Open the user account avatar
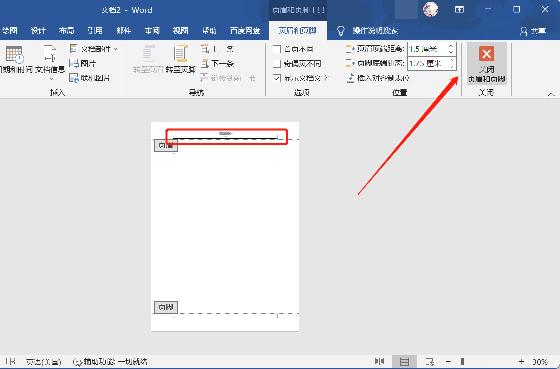The image size is (560, 369). coord(430,10)
